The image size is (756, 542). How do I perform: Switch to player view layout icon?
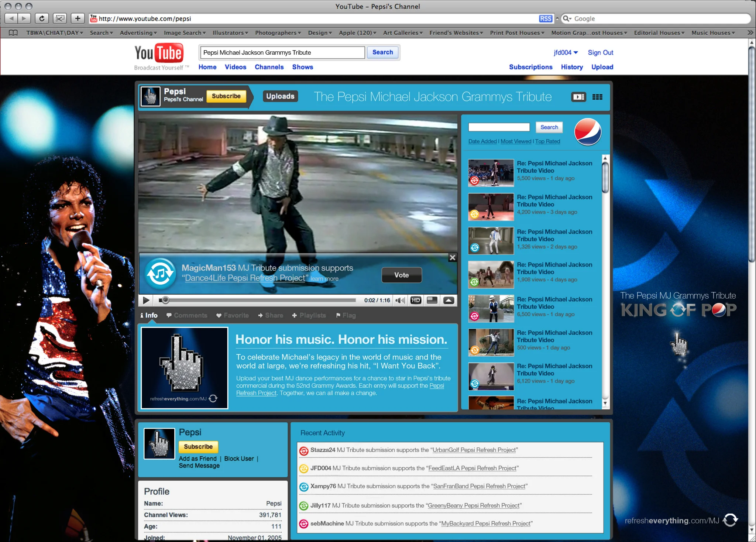tap(578, 97)
